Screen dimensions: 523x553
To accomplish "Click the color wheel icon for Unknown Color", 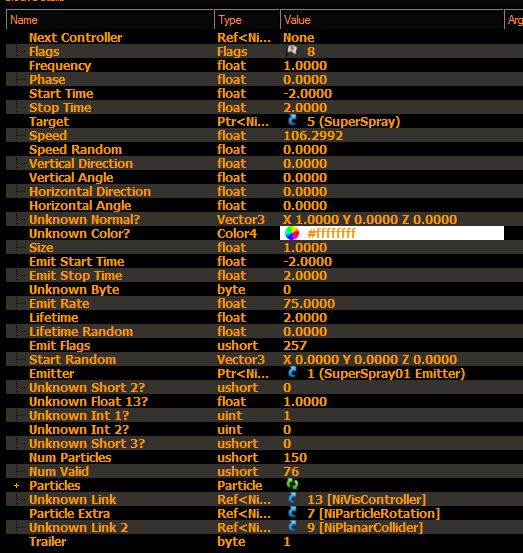I will click(x=292, y=233).
